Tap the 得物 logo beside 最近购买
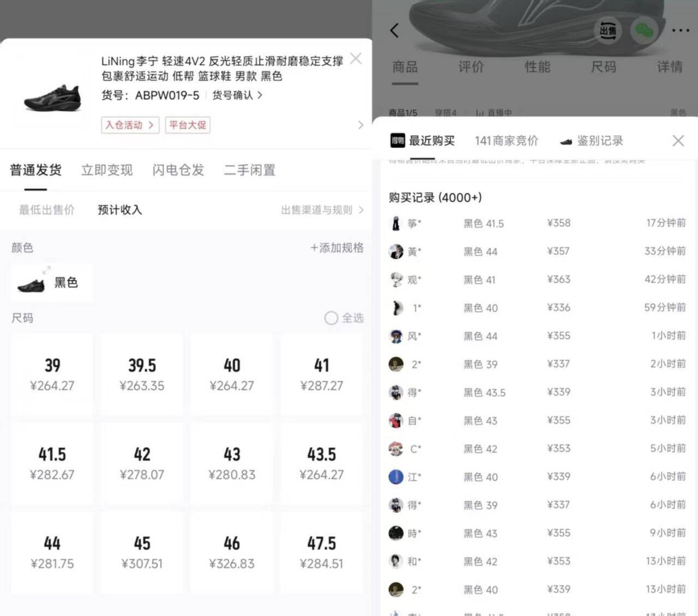Viewport: 698px width, 616px height. click(398, 141)
